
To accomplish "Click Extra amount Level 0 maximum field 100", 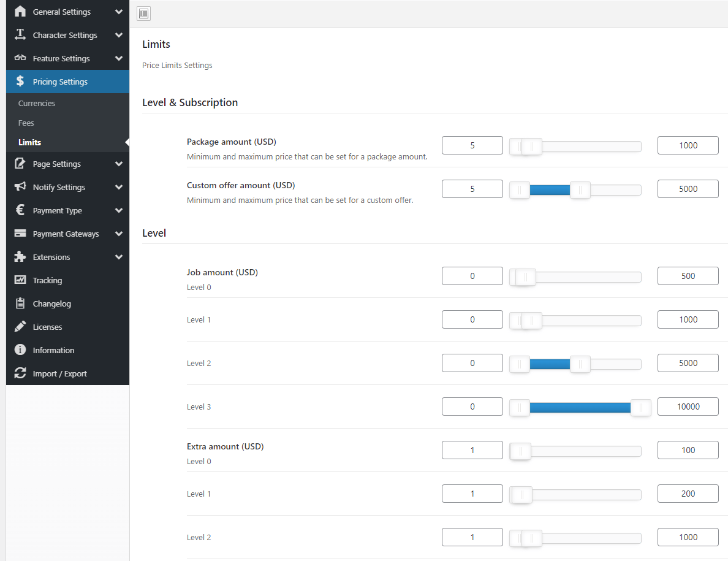I will [688, 450].
